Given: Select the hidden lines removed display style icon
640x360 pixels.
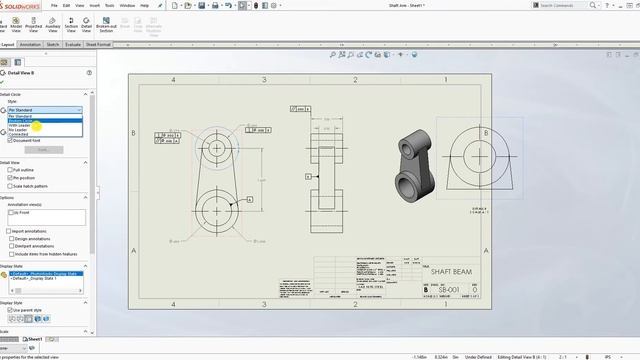Looking at the screenshot, I should point(29,319).
